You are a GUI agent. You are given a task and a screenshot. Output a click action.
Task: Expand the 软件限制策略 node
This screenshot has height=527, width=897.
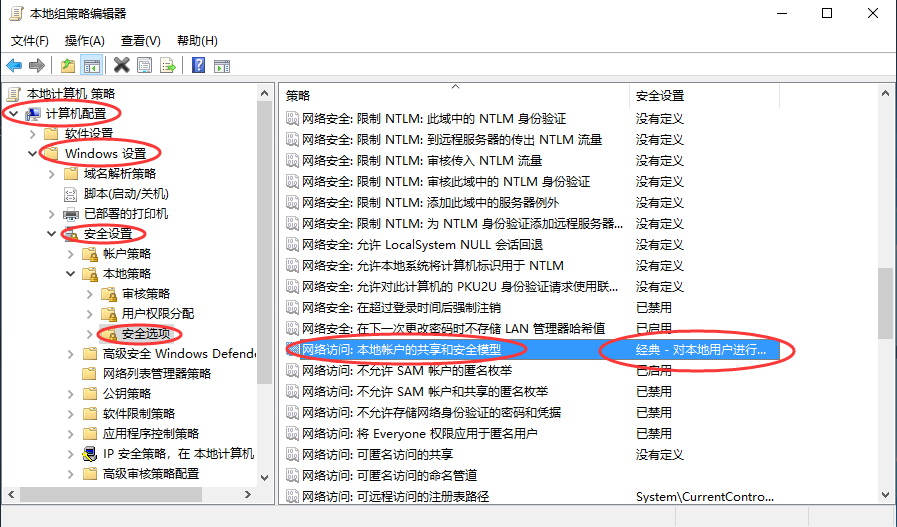(x=70, y=414)
